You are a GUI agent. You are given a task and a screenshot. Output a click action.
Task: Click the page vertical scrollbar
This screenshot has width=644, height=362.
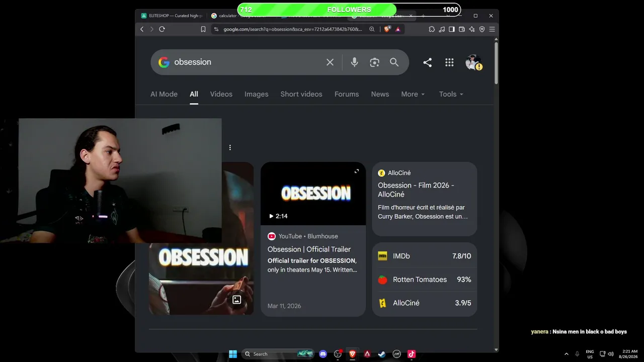point(496,63)
